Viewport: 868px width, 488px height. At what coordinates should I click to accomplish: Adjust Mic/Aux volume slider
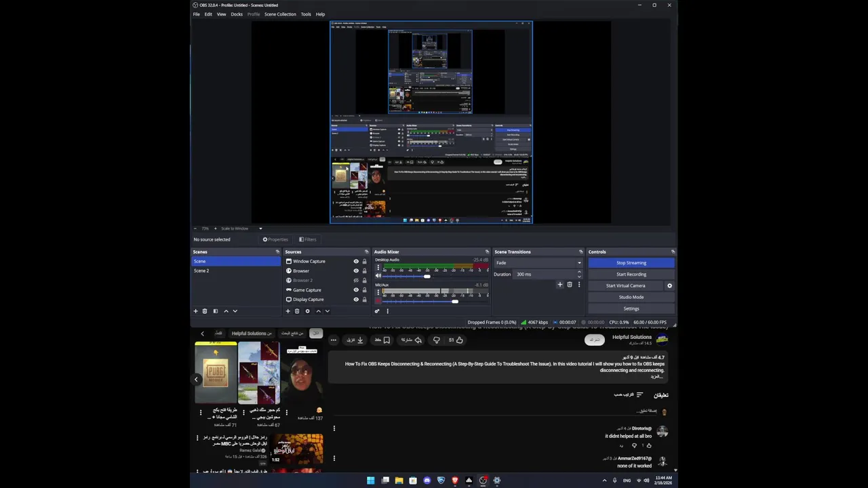coord(454,301)
